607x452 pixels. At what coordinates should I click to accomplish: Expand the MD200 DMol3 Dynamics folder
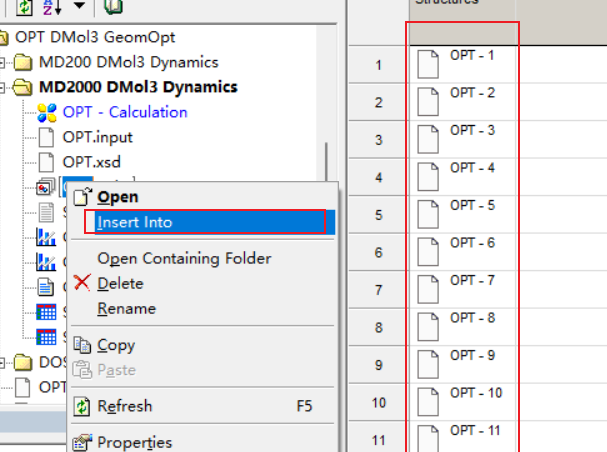(x=2, y=63)
